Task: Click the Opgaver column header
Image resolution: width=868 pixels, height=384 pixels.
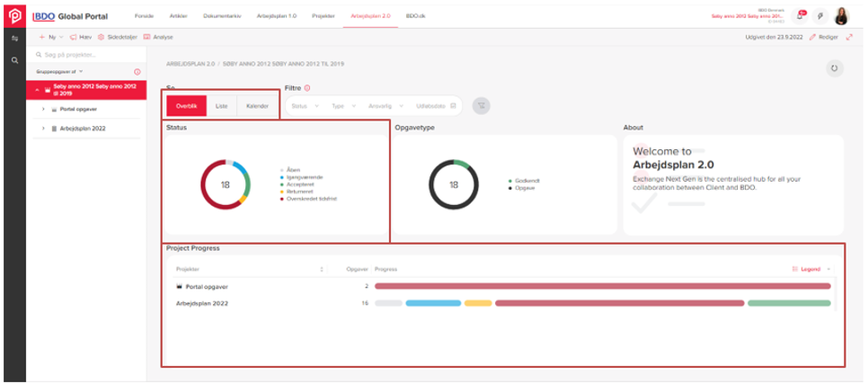Action: 357,269
